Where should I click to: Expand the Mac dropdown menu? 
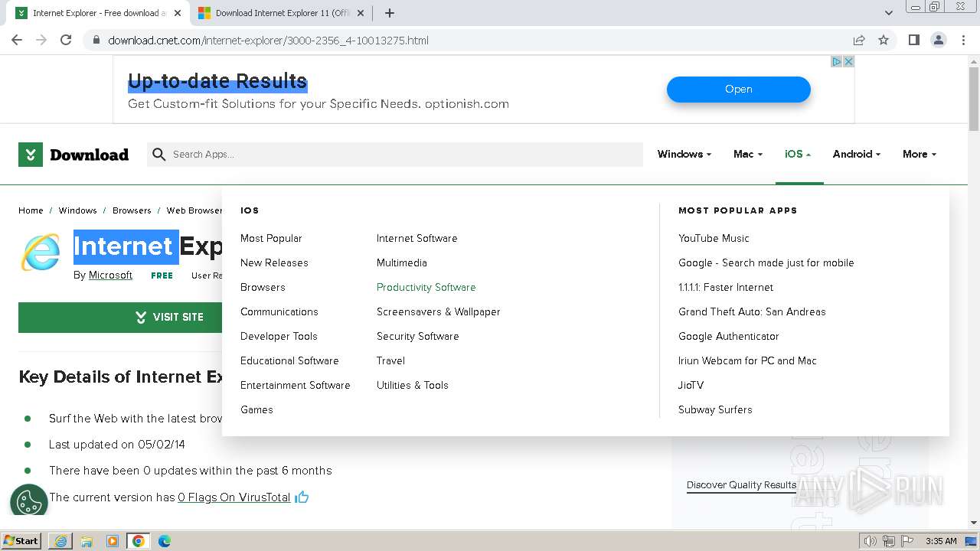click(747, 154)
